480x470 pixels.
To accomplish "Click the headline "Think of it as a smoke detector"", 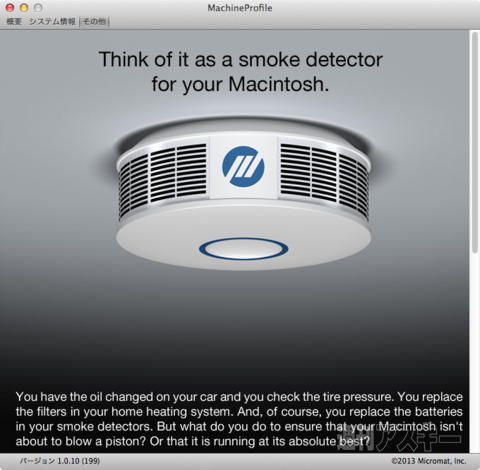I will click(241, 59).
